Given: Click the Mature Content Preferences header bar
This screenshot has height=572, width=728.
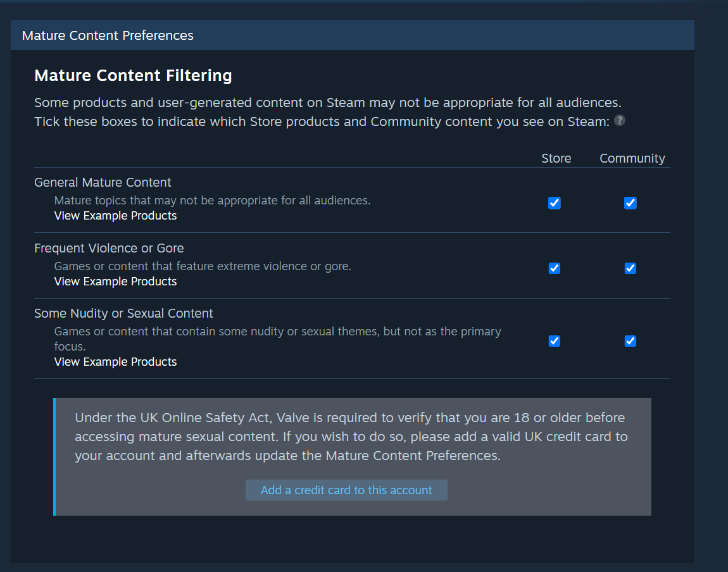Looking at the screenshot, I should (353, 35).
